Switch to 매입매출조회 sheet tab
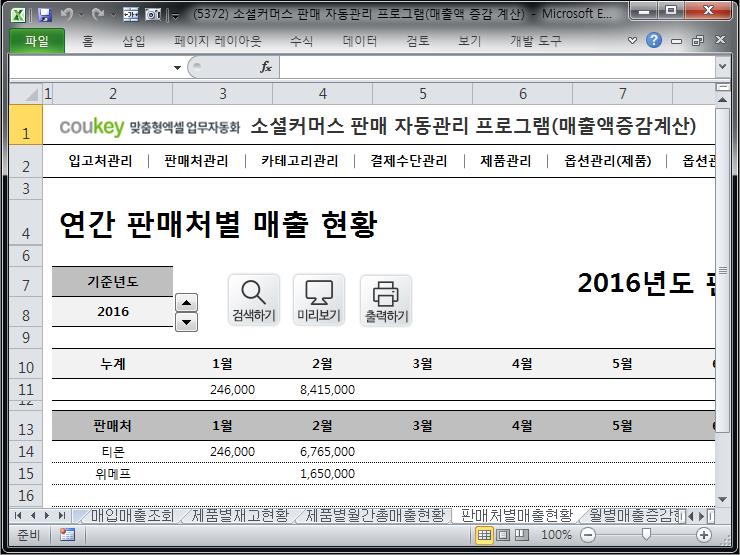Screen dimensions: 740x555 click(x=132, y=515)
